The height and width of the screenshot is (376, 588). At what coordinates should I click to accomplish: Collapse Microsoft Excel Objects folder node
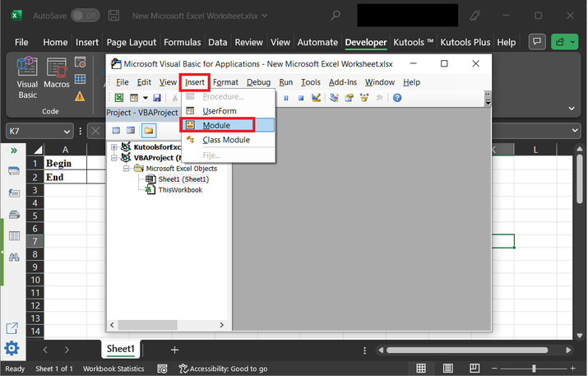tap(127, 169)
